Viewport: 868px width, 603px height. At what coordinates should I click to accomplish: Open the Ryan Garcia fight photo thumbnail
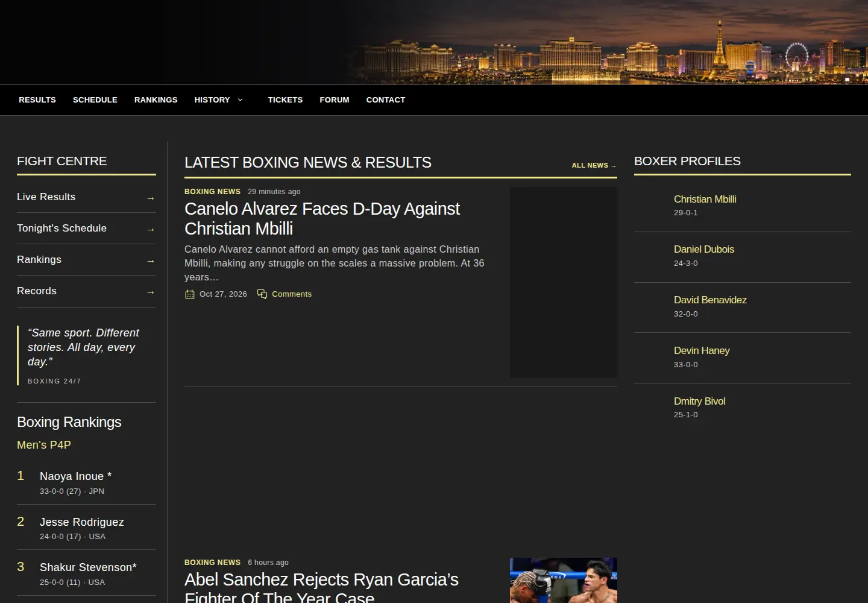tap(564, 580)
